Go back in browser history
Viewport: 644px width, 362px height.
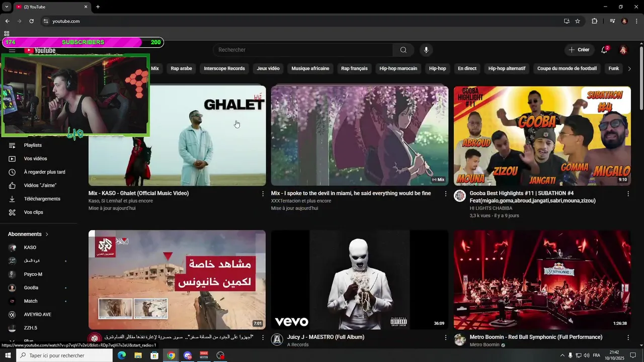tap(7, 21)
